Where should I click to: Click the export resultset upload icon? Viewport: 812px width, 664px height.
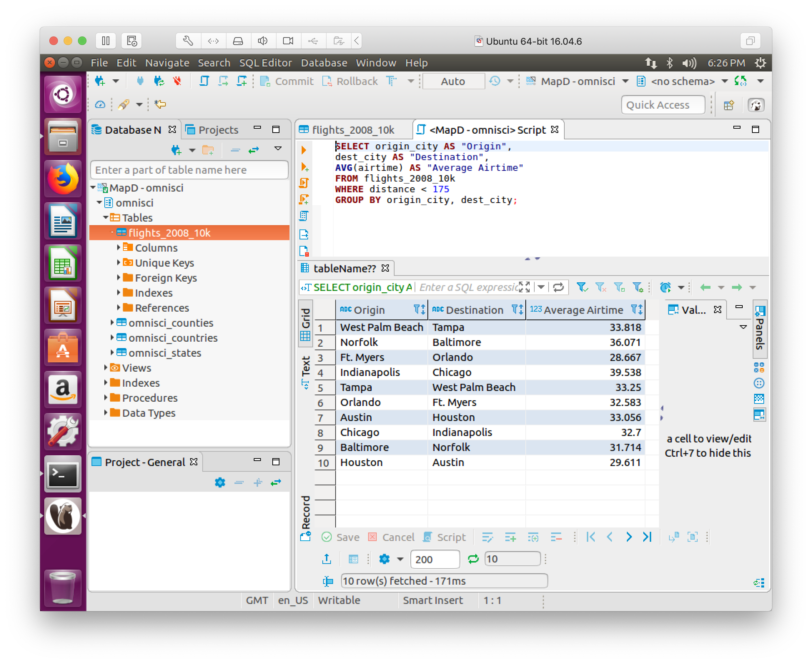click(327, 559)
